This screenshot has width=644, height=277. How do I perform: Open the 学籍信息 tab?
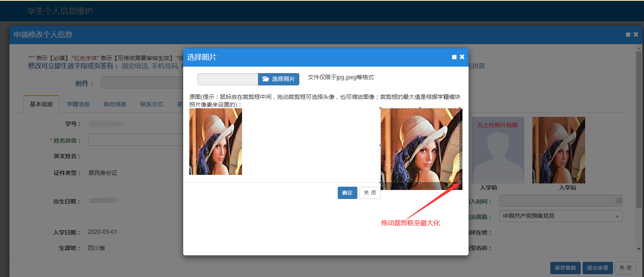pos(78,104)
